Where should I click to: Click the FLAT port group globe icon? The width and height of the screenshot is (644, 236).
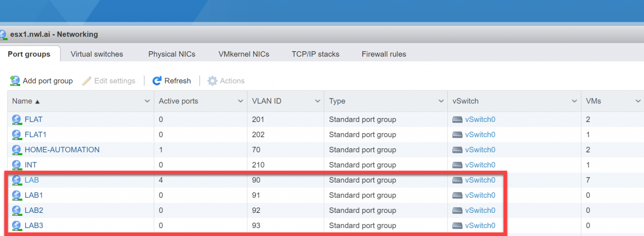(x=16, y=120)
